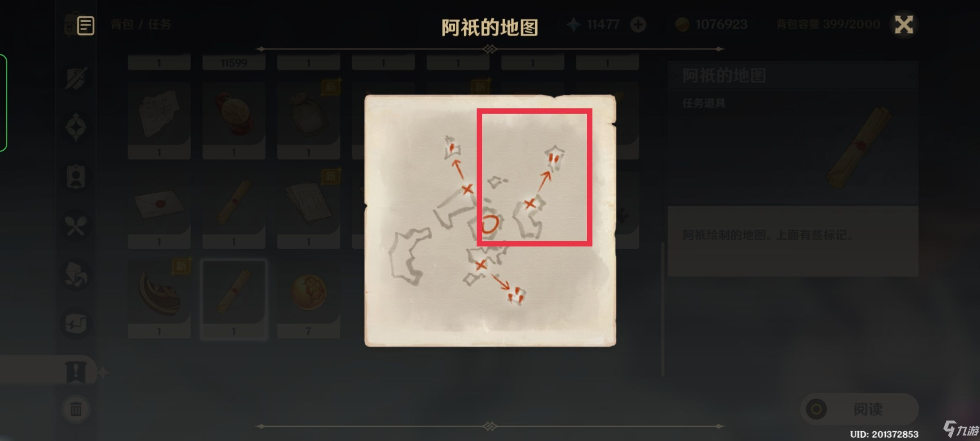980x441 pixels.
Task: Click the red circle marker on the map
Action: 490,224
